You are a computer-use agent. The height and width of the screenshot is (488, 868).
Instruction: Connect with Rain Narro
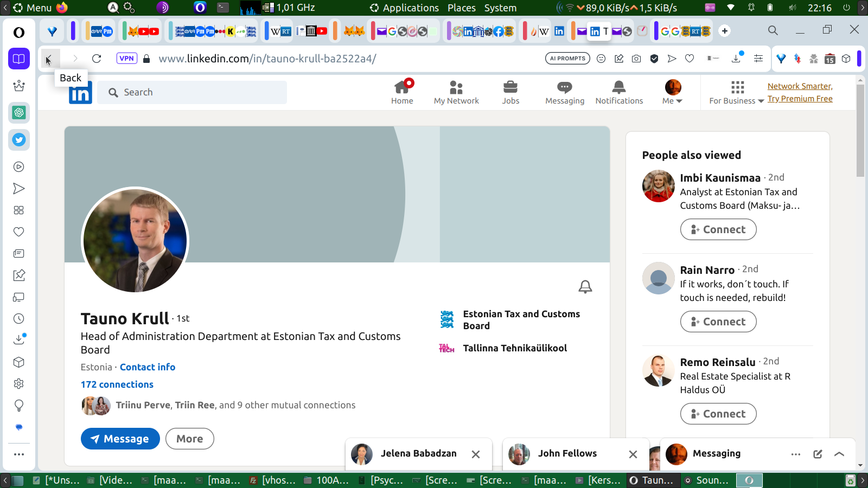pyautogui.click(x=718, y=322)
